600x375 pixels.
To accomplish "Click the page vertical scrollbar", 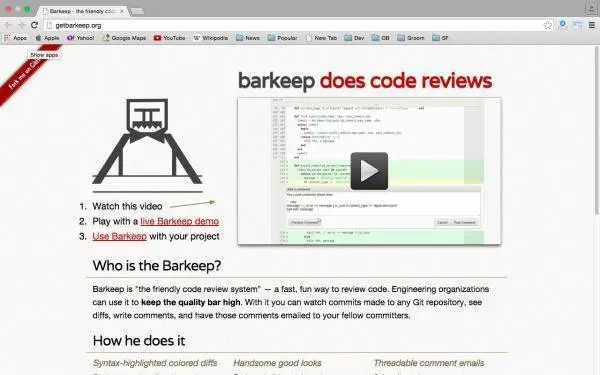I will (x=596, y=130).
